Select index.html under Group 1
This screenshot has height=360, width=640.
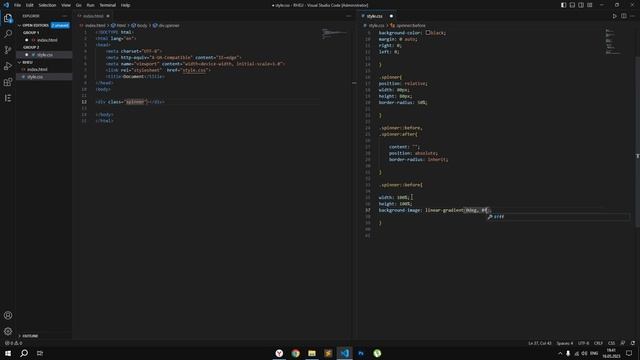click(47, 40)
